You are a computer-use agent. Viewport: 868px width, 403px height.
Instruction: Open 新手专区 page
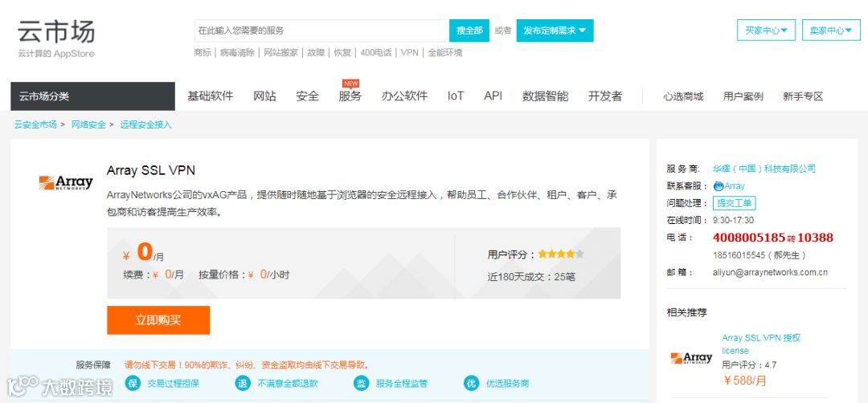point(803,96)
